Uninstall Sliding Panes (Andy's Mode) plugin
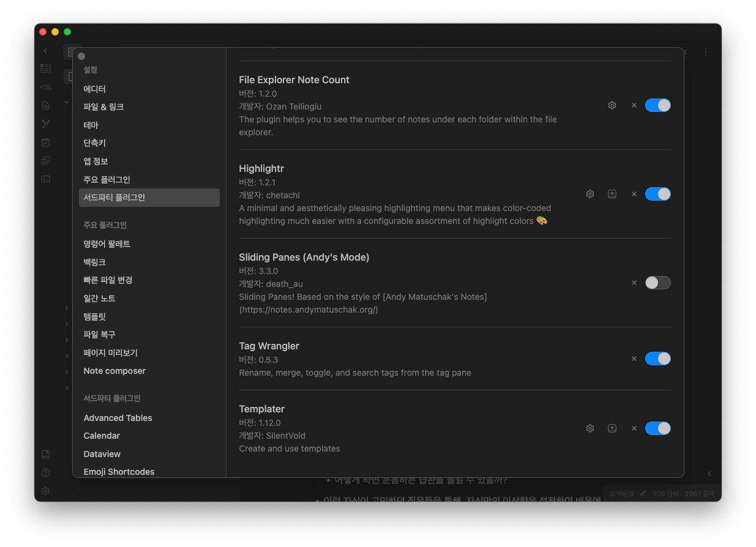 [x=634, y=283]
